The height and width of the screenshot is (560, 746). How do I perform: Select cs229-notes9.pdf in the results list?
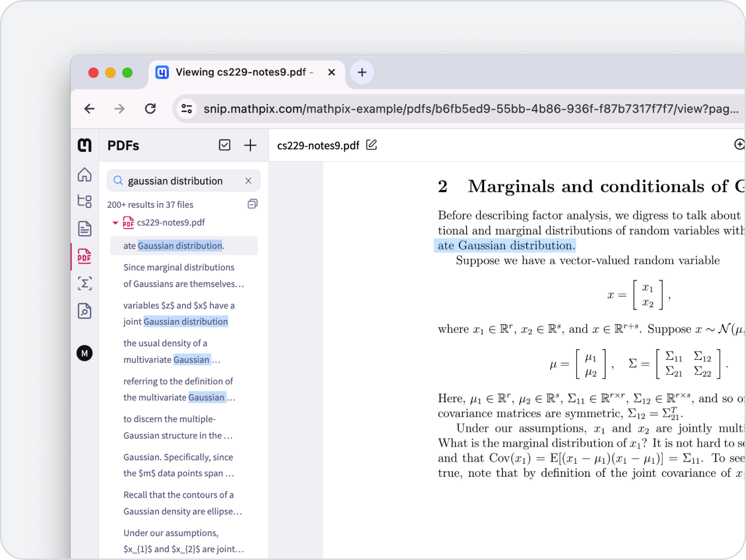171,222
